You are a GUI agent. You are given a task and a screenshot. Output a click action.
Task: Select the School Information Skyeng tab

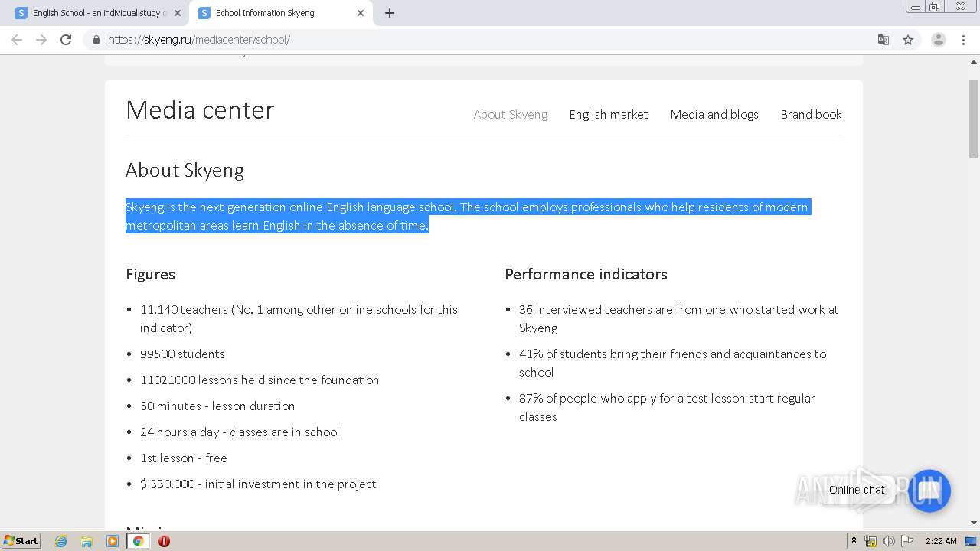(281, 13)
